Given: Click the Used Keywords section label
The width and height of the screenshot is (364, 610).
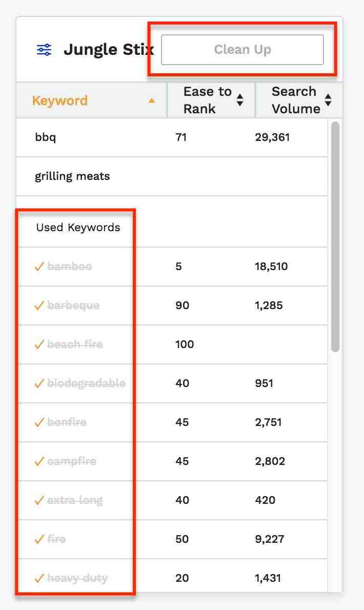Looking at the screenshot, I should [x=78, y=228].
